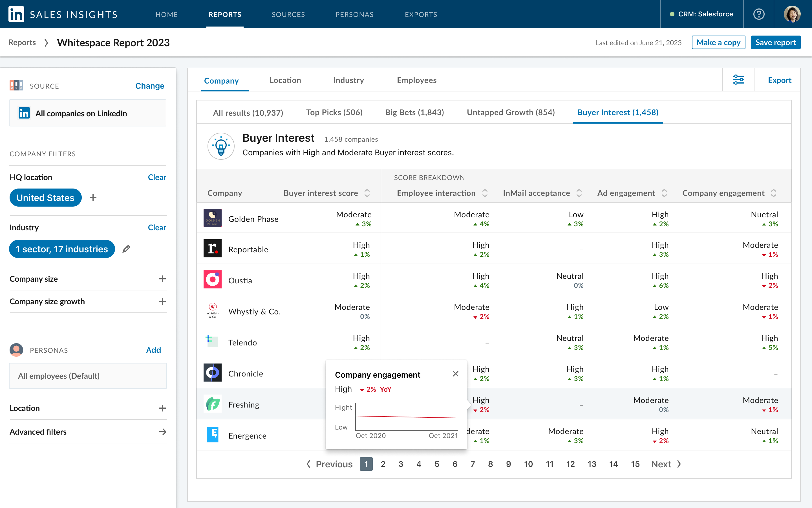Image resolution: width=812 pixels, height=508 pixels.
Task: Click the Save report button
Action: pos(775,42)
